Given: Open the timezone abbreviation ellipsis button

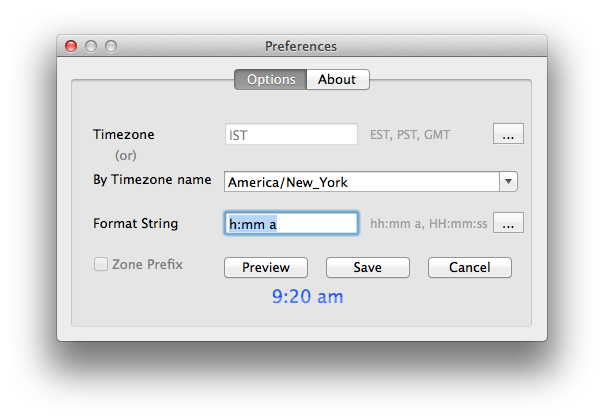Looking at the screenshot, I should click(x=508, y=134).
